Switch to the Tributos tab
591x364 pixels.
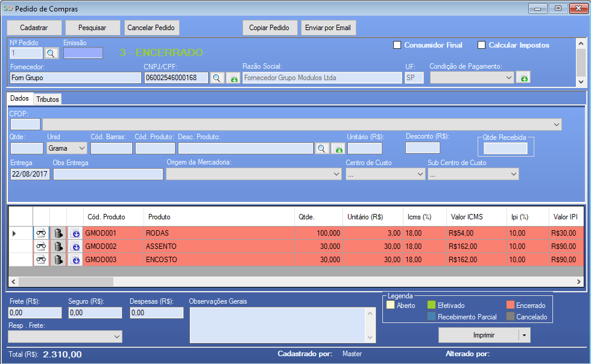coord(48,99)
